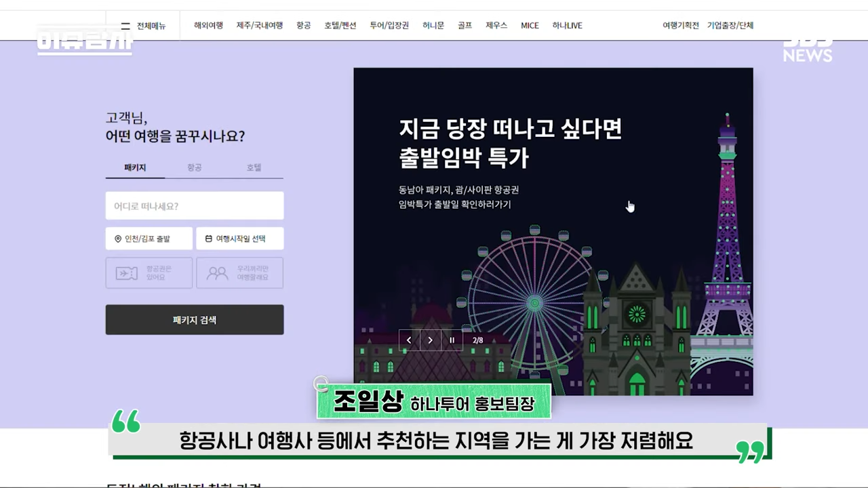Pause the banner slideshow
Image resolution: width=868 pixels, height=488 pixels.
point(452,340)
